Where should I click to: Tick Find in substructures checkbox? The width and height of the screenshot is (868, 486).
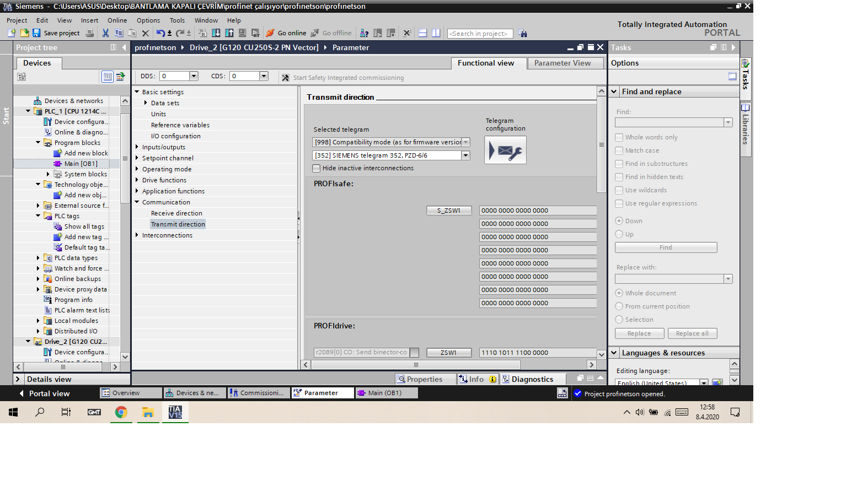(619, 164)
